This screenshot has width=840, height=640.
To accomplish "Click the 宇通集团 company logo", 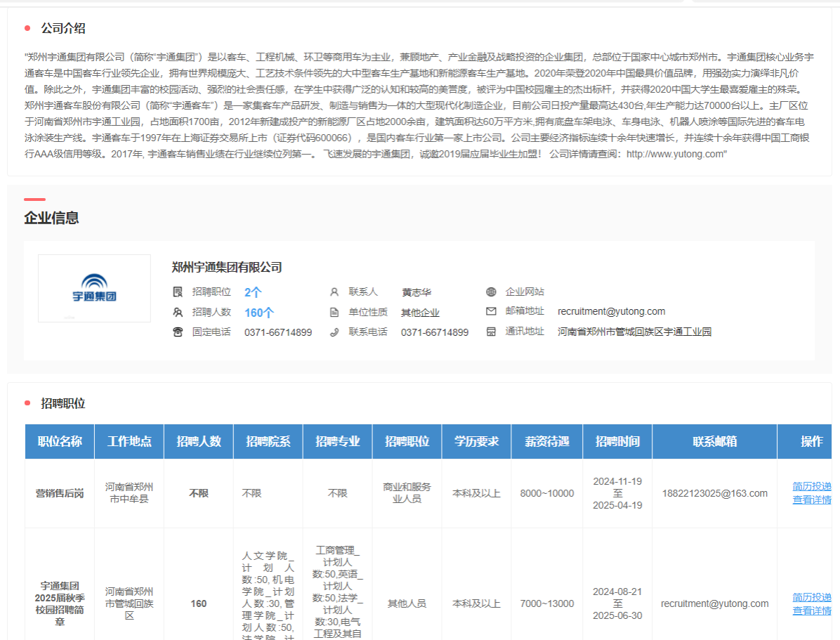I will coord(94,288).
